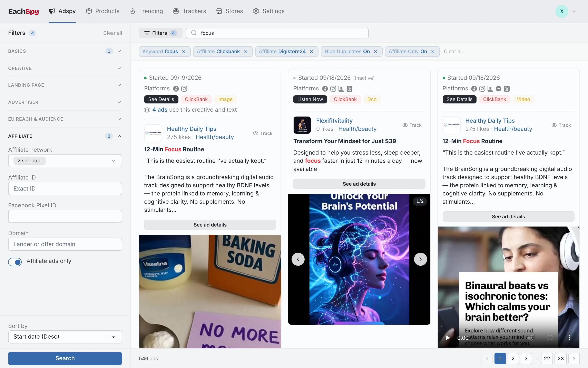Click See ad details on Video ad
This screenshot has height=368, width=588.
coord(508,216)
